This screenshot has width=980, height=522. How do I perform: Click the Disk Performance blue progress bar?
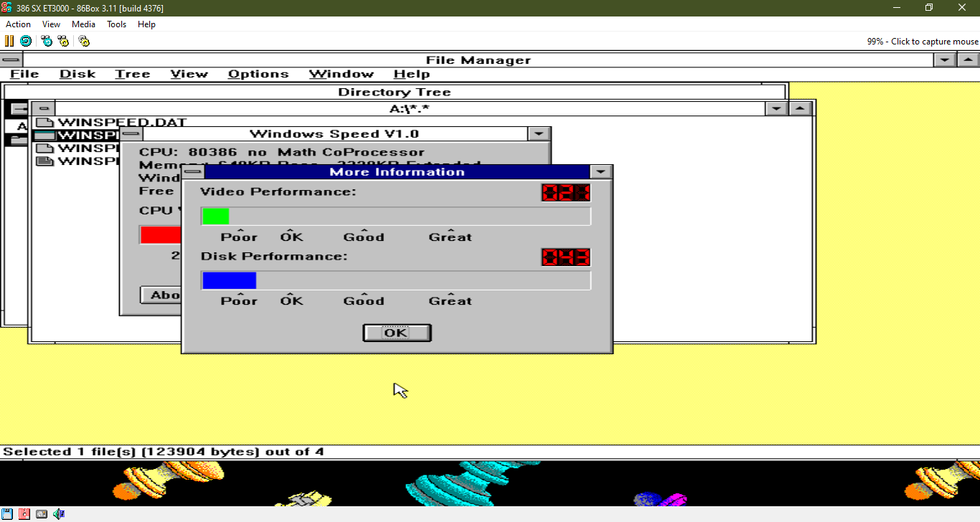[x=228, y=280]
